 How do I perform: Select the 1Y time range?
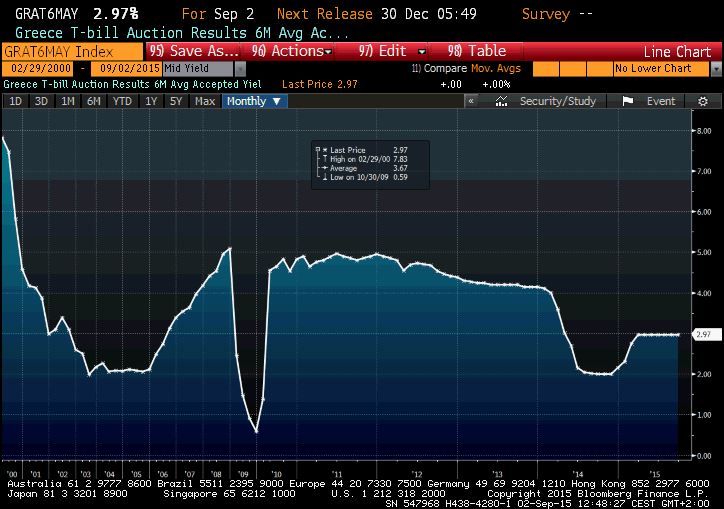point(151,101)
